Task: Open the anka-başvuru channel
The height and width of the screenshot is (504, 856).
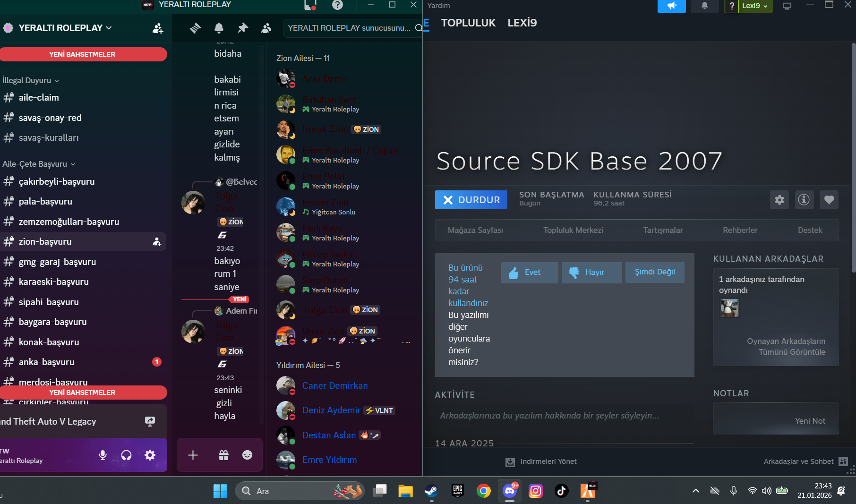Action: click(x=83, y=362)
